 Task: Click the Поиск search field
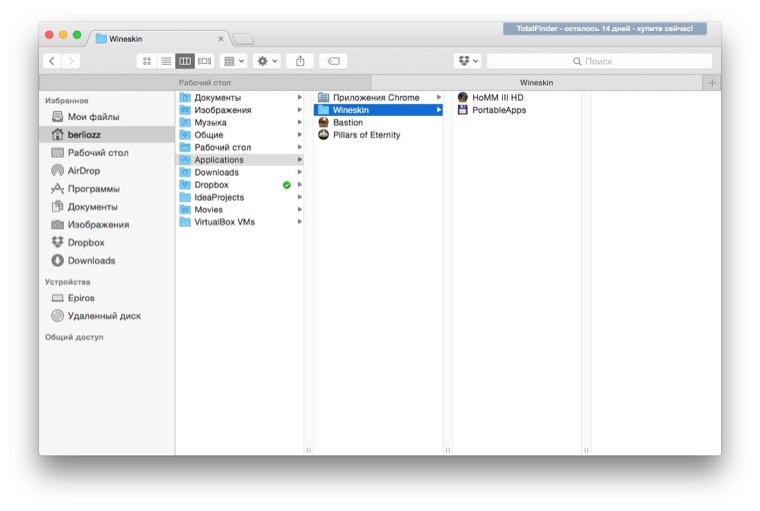point(599,61)
